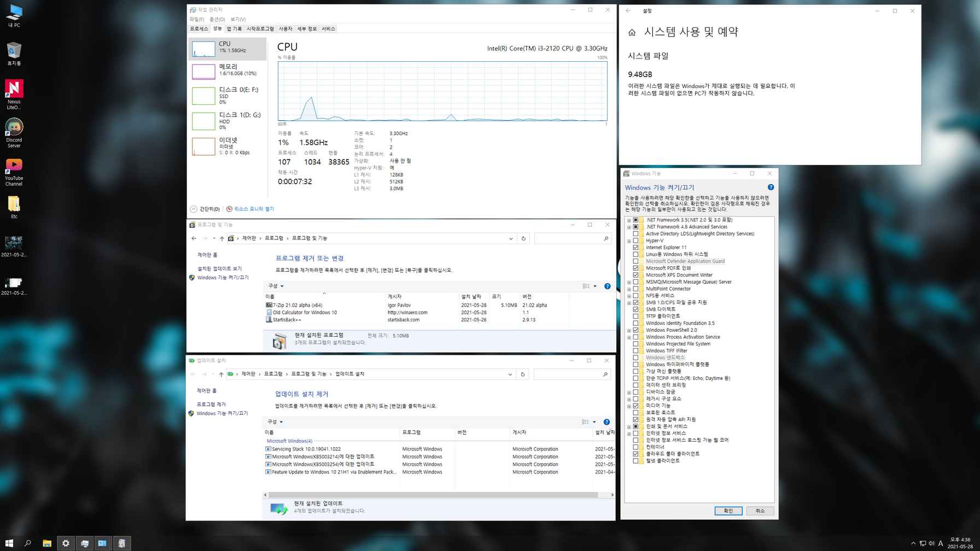980x551 pixels.
Task: Open 구성 dropdown in 업데이트 설치 window
Action: coord(275,422)
